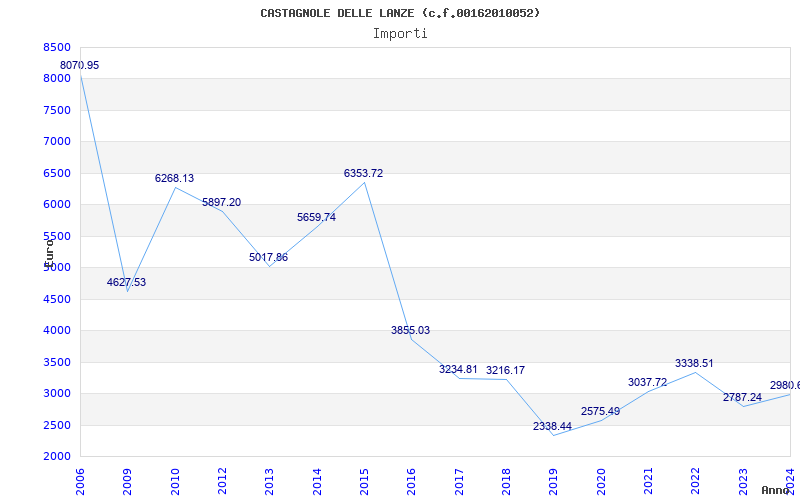Click the Importi subtitle
800x500 pixels.
coord(400,34)
